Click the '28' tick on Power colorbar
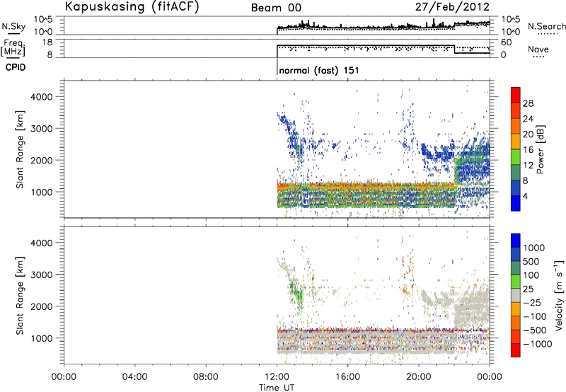Screen dimensions: 566x392 528,103
